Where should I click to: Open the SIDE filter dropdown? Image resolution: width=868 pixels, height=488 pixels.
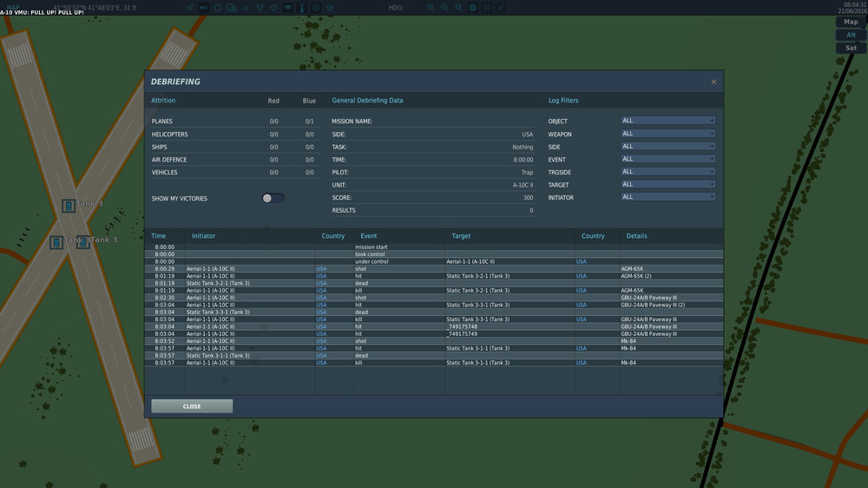pos(667,146)
